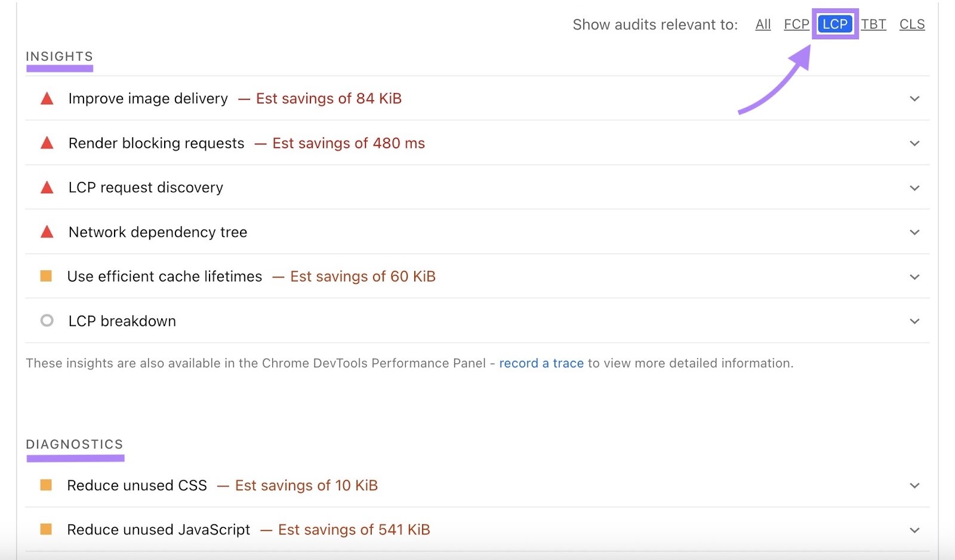Screen dimensions: 955x560
Task: Click orange square icon beside Reduce unused CSS
Action: 46,485
